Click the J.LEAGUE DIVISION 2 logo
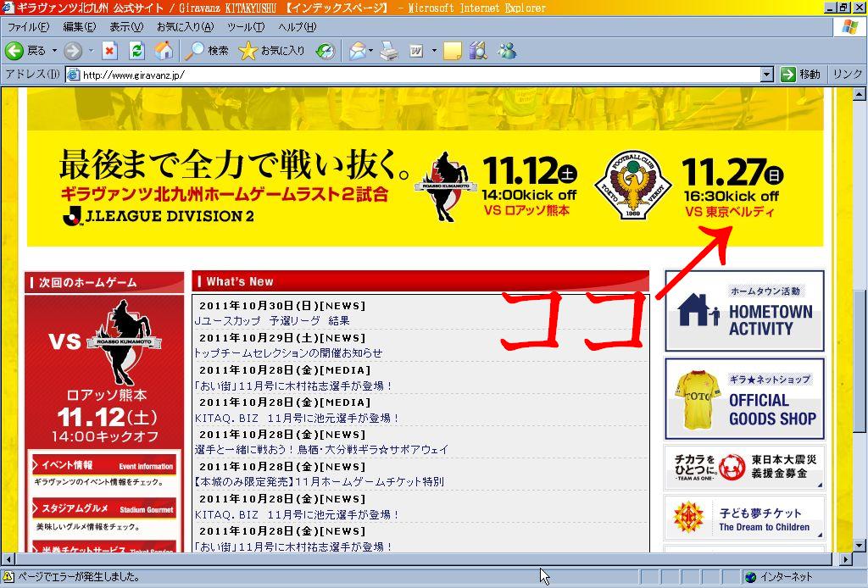 (x=158, y=216)
